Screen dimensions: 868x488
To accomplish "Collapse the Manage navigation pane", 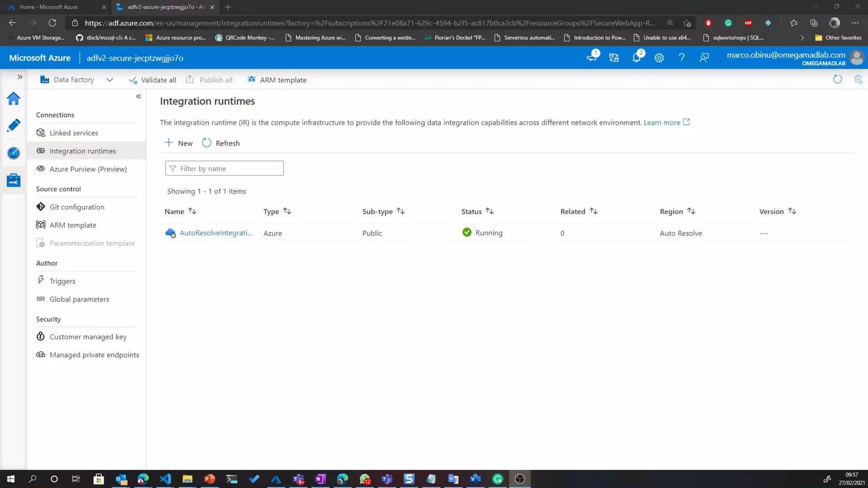I will 139,97.
